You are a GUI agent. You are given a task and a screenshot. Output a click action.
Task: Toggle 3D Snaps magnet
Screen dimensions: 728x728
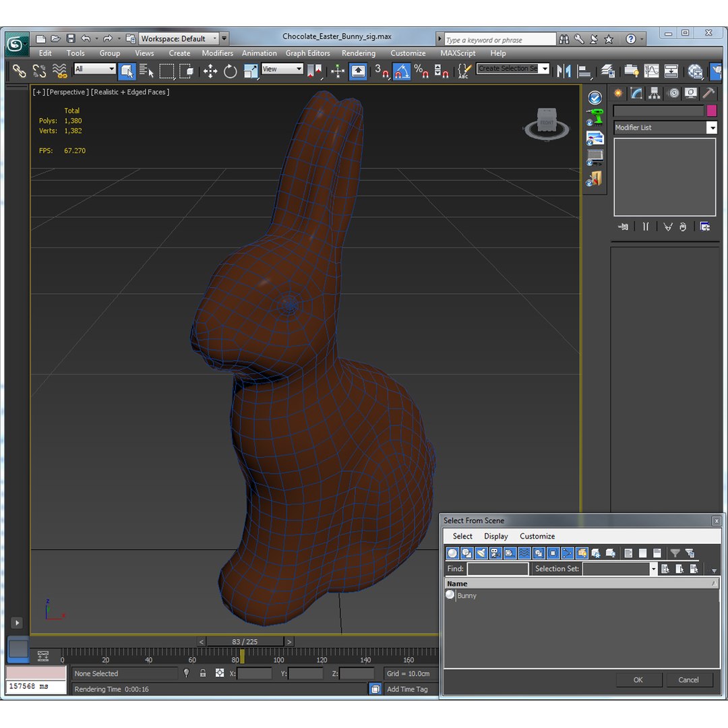click(381, 71)
